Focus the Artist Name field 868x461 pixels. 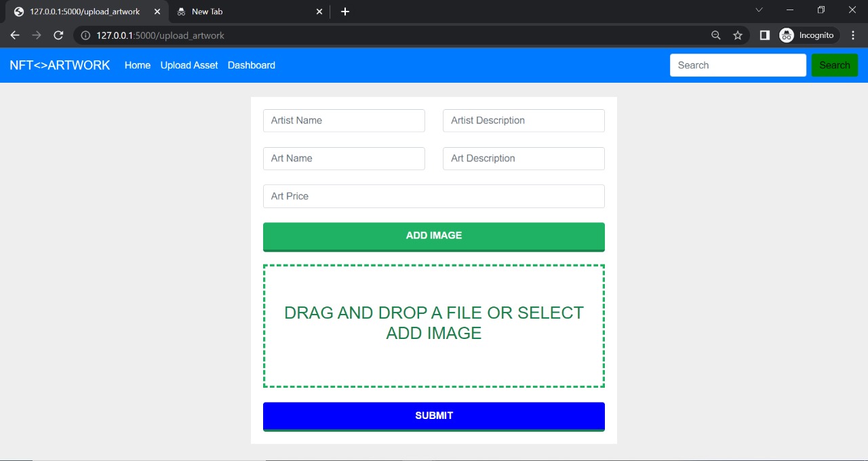click(x=344, y=121)
